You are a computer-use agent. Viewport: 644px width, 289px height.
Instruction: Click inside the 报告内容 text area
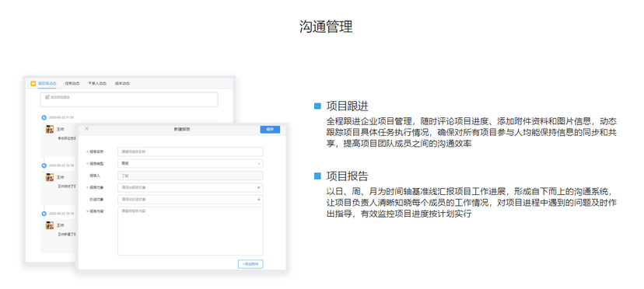(190, 231)
